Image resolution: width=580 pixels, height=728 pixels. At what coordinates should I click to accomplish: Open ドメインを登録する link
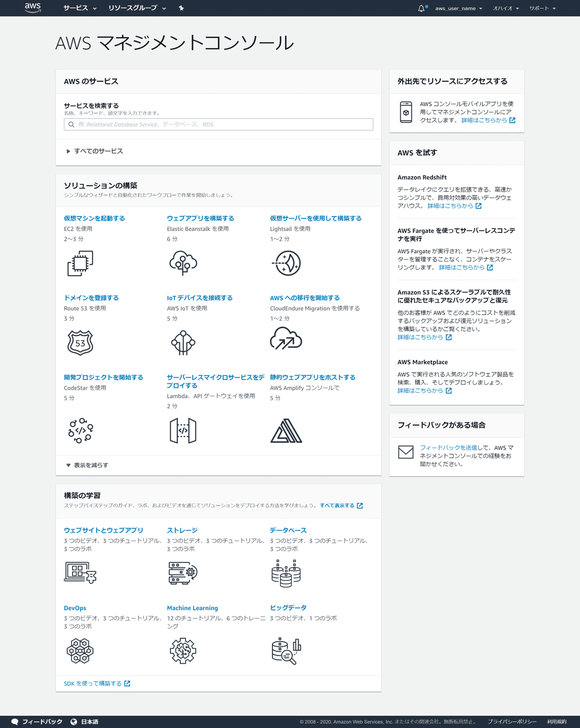(x=91, y=298)
